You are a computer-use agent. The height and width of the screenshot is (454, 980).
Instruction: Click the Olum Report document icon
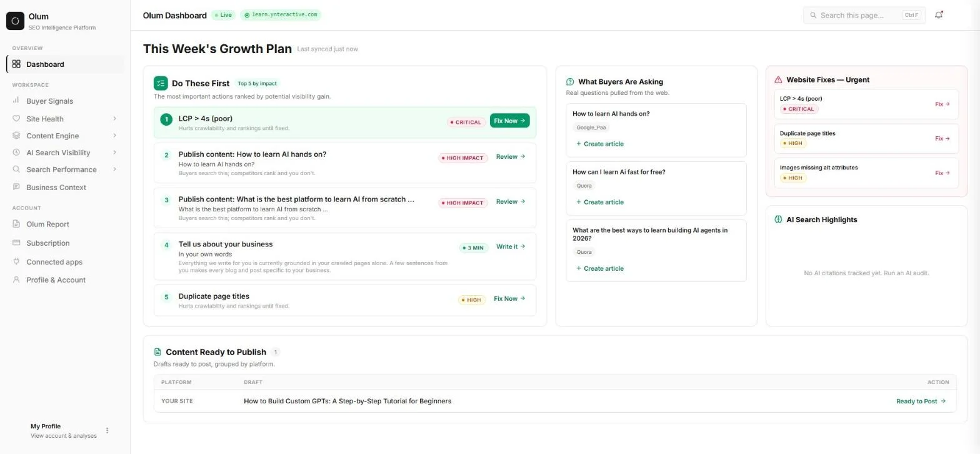(x=16, y=224)
